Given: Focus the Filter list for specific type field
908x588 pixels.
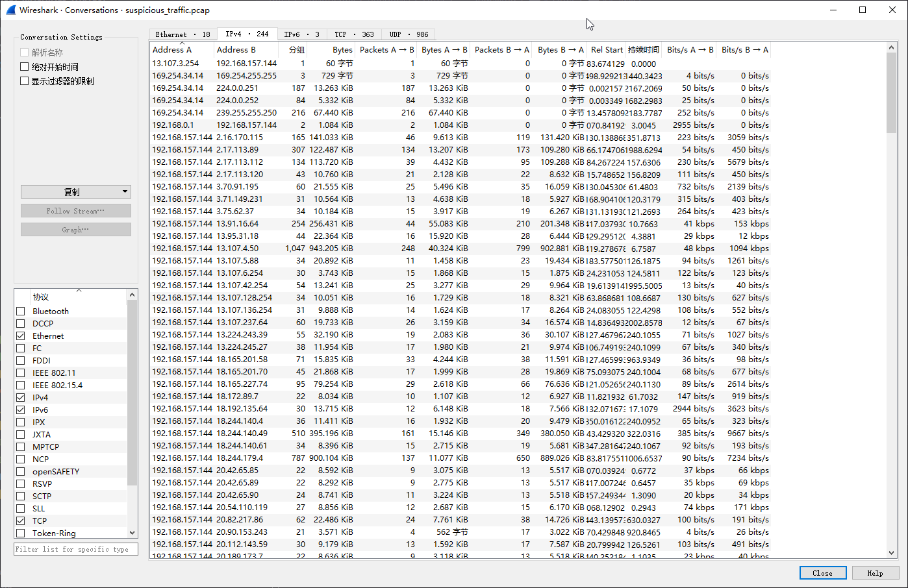Looking at the screenshot, I should point(76,549).
